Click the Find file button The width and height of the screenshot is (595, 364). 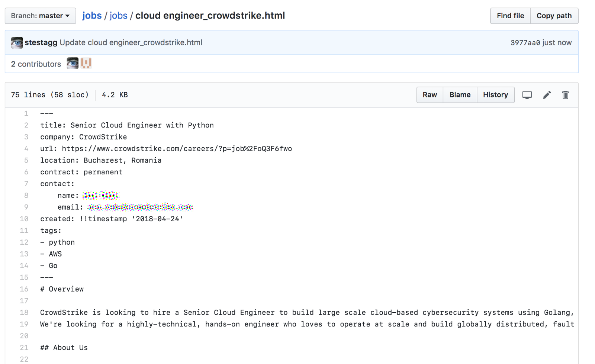click(x=510, y=16)
